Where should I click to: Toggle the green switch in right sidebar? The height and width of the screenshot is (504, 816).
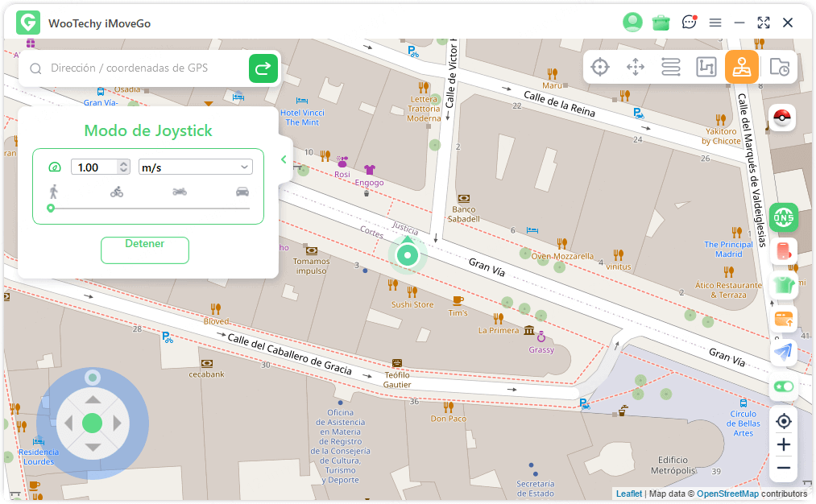pyautogui.click(x=783, y=386)
